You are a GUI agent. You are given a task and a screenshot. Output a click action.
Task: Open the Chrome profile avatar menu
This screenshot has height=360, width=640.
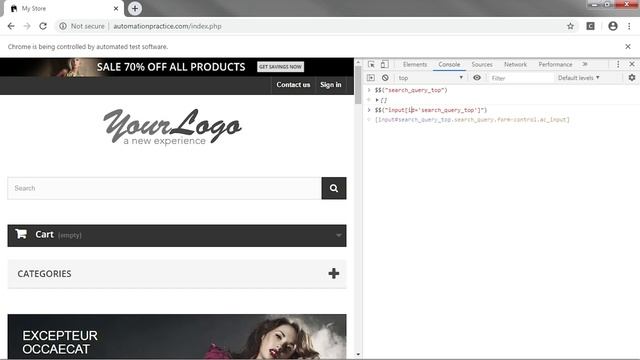click(x=613, y=26)
